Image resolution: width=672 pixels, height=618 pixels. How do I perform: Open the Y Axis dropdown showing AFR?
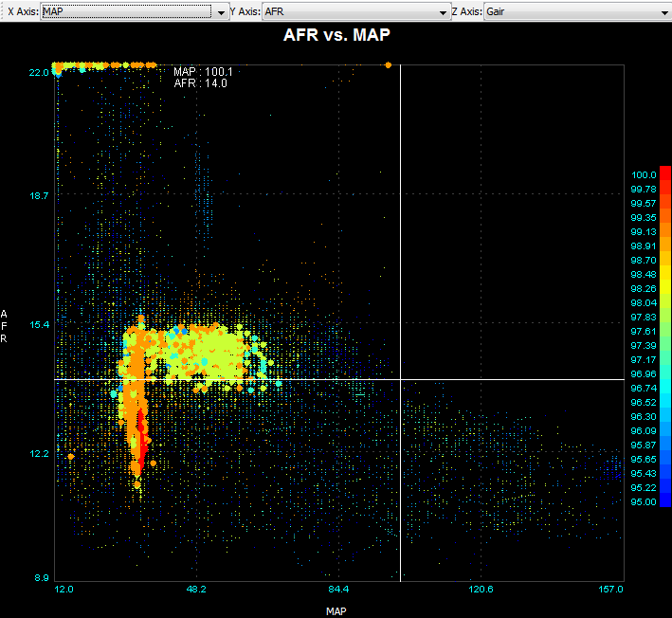tap(354, 12)
